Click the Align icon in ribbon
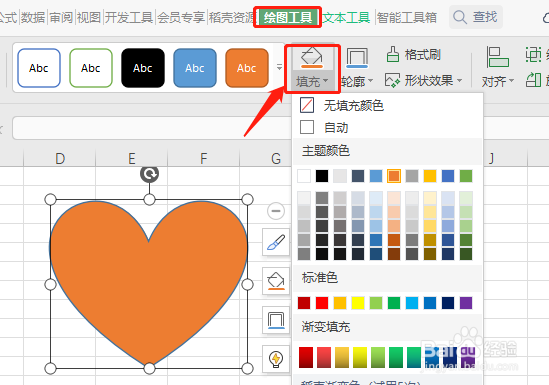 [498, 57]
